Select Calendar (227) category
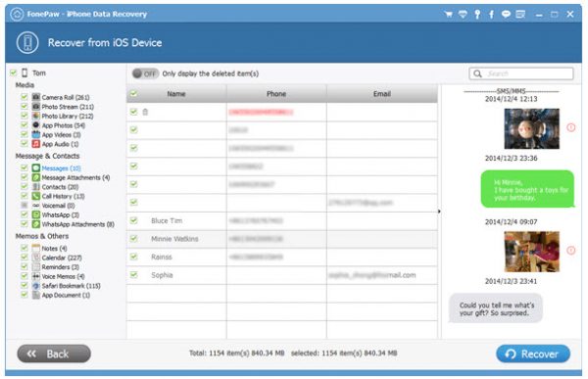This screenshot has height=379, width=588. click(62, 258)
